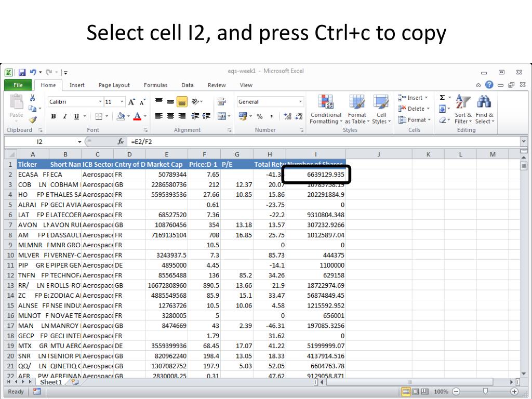Click the Increase Indent icon

(206, 116)
